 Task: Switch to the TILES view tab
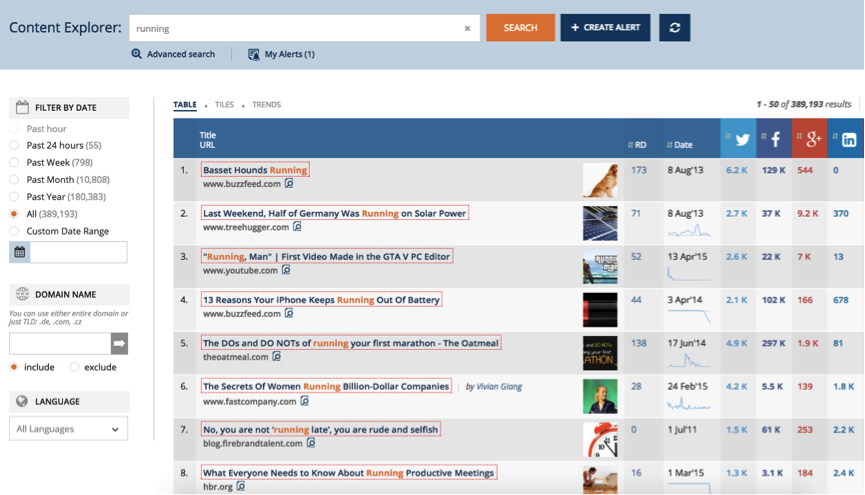[225, 104]
